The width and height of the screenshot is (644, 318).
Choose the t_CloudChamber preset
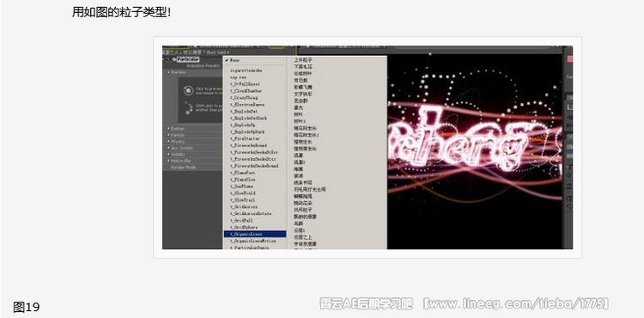coord(246,91)
